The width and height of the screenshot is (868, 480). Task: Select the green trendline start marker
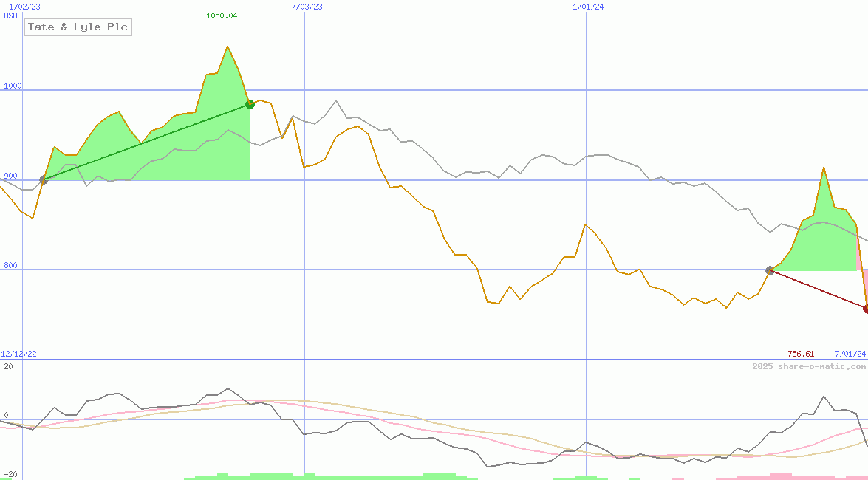(42, 179)
